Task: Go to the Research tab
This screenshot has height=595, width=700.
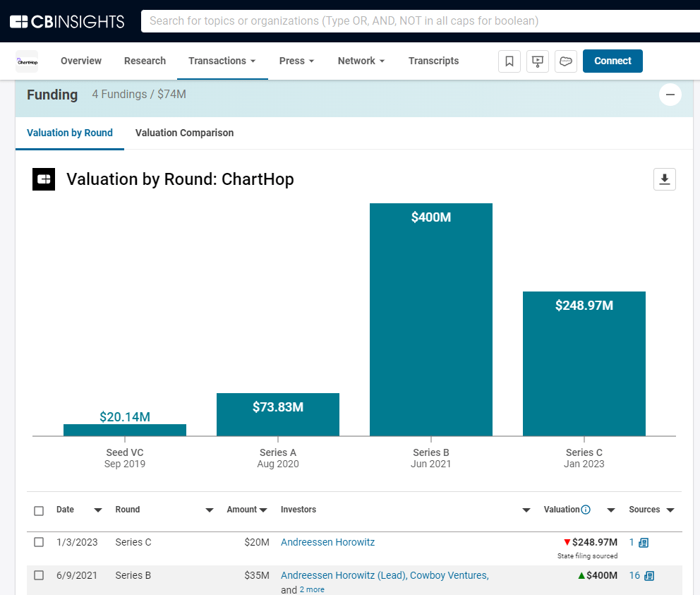Action: (x=145, y=61)
